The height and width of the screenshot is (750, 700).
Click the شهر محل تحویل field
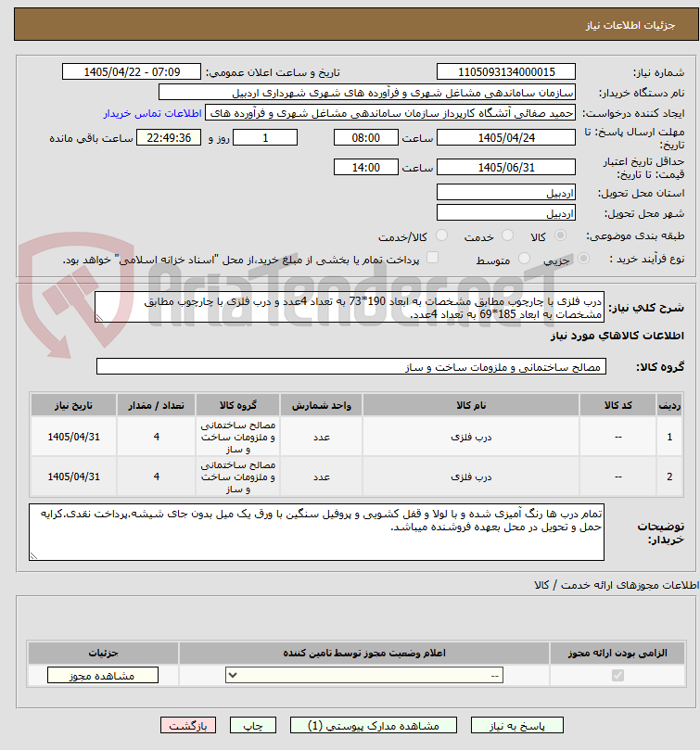click(x=505, y=213)
